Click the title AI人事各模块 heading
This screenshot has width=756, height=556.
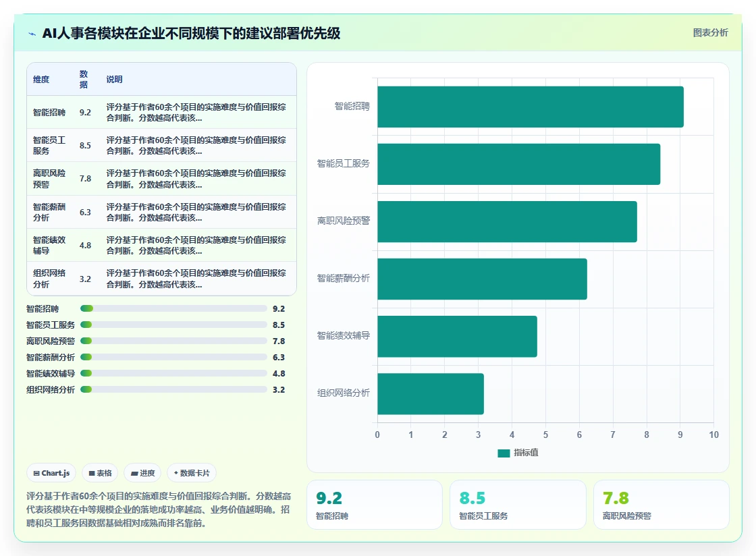point(192,33)
